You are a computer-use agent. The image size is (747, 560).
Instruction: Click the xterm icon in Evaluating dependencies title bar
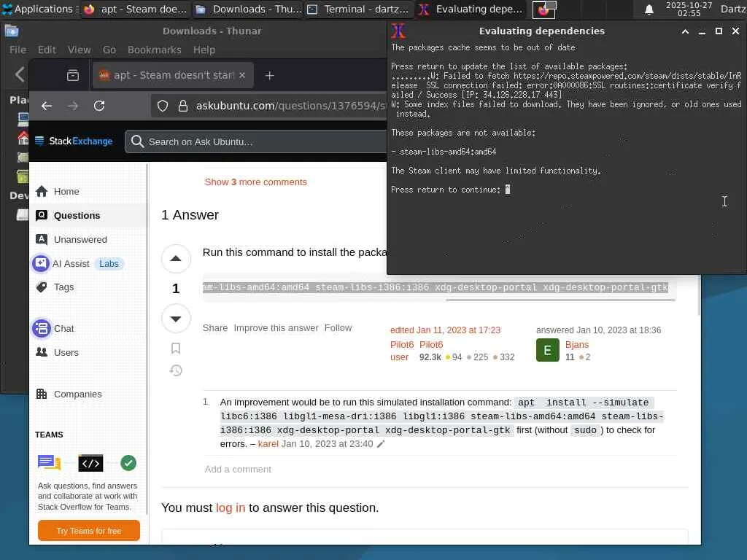click(x=398, y=31)
